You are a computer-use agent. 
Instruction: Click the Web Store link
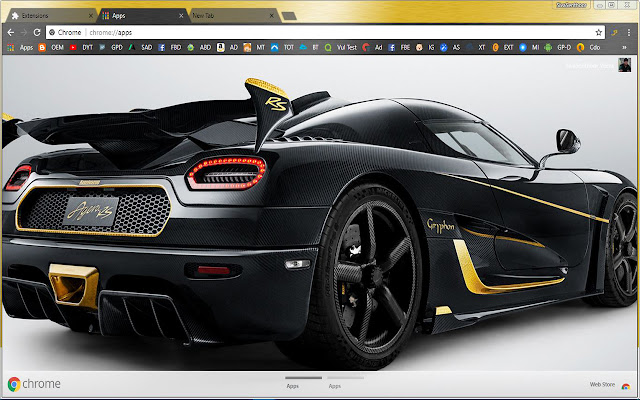pos(602,384)
